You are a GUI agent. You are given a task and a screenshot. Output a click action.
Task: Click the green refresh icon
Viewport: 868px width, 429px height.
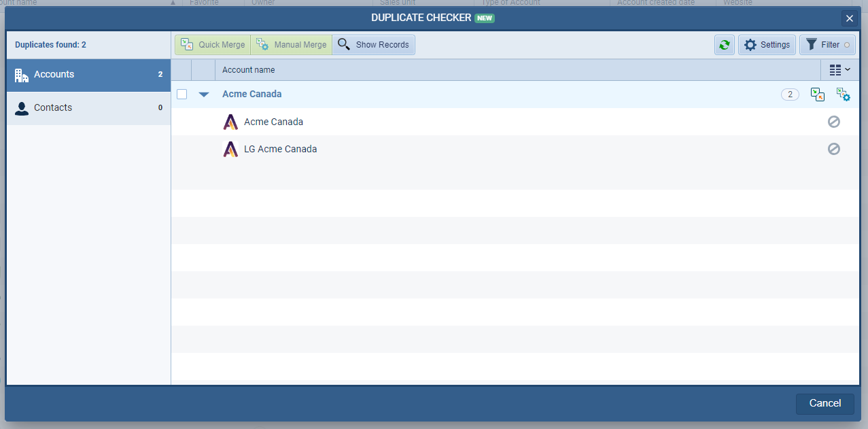click(724, 45)
